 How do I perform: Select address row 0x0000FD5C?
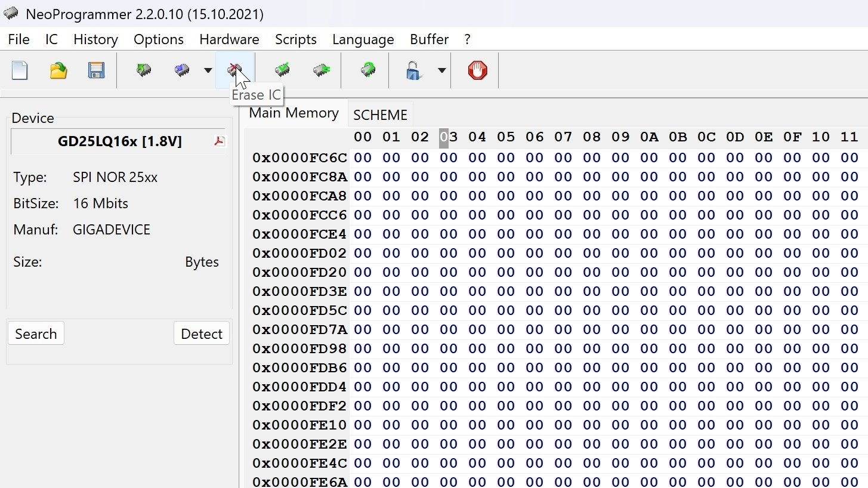click(x=299, y=311)
